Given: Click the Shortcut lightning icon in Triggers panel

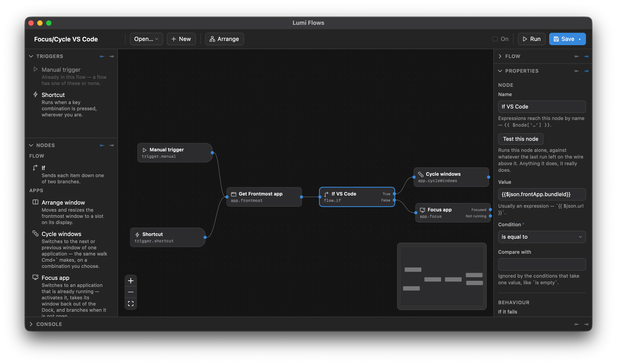Looking at the screenshot, I should coord(36,95).
